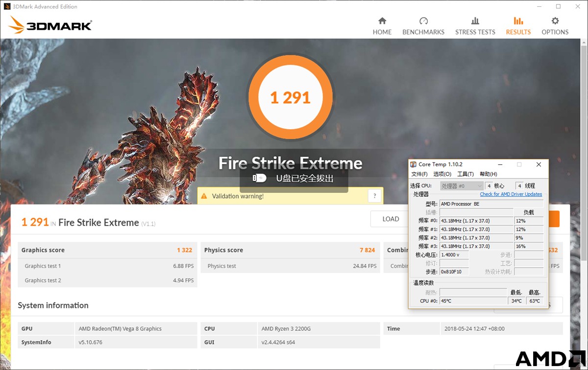Open Core Temp 工具(T) menu
This screenshot has height=370, width=588.
[x=465, y=174]
